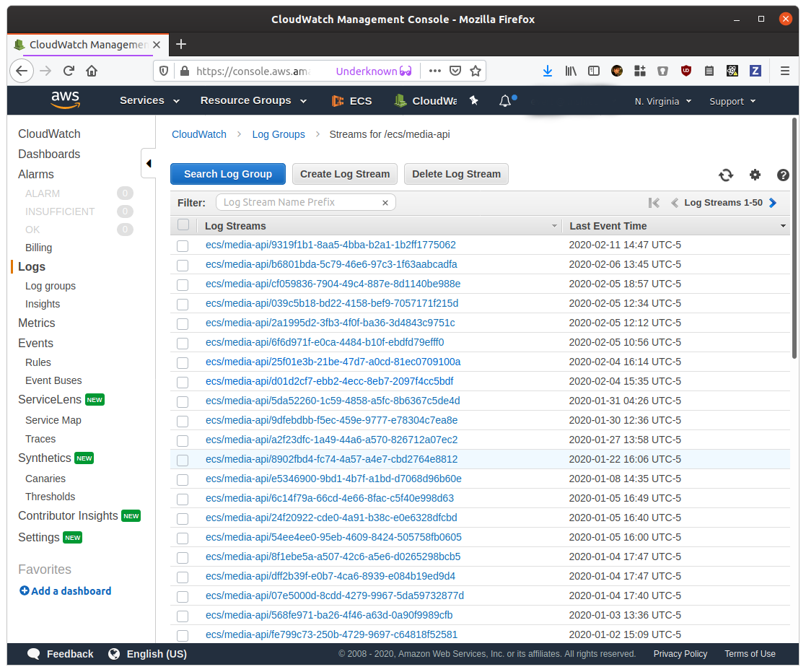Expand the Services menu
The image size is (806, 672).
coord(149,100)
